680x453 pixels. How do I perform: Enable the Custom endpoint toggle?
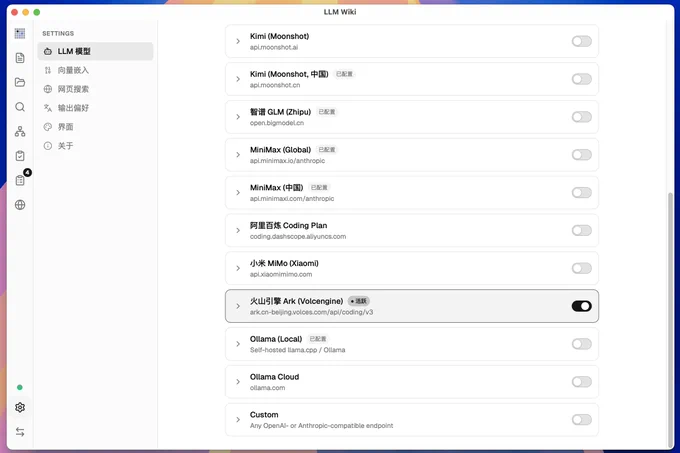coord(582,419)
